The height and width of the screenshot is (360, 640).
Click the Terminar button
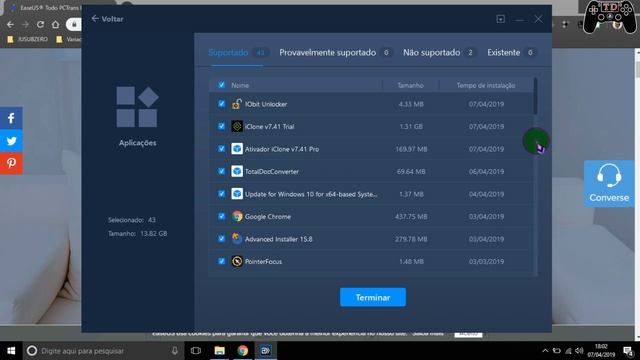[373, 297]
